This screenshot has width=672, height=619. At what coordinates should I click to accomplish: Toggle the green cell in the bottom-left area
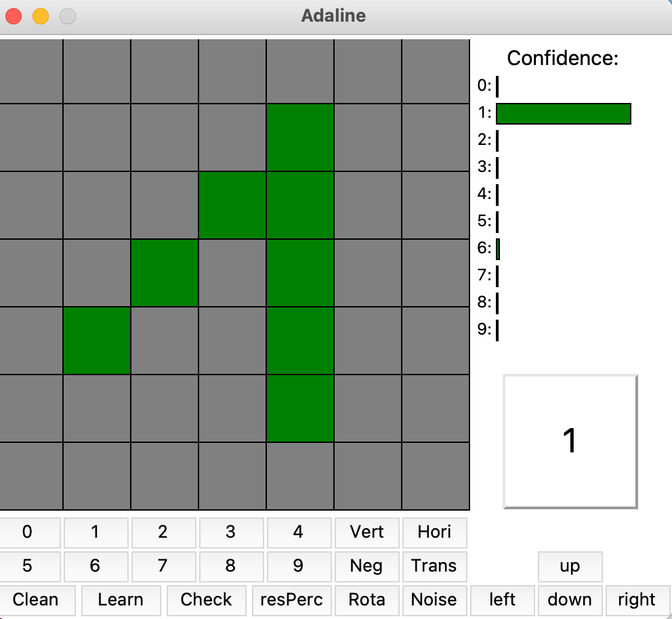96,339
